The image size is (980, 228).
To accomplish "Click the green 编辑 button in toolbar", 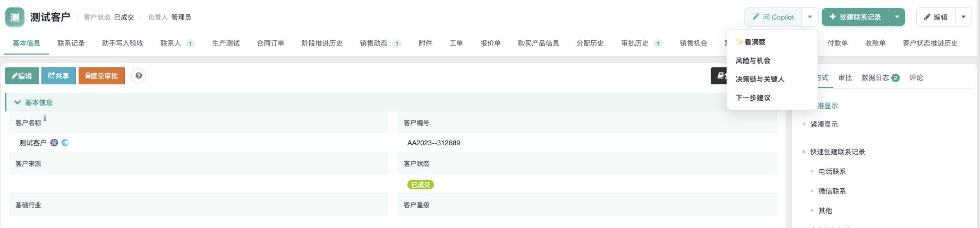I will (x=22, y=76).
